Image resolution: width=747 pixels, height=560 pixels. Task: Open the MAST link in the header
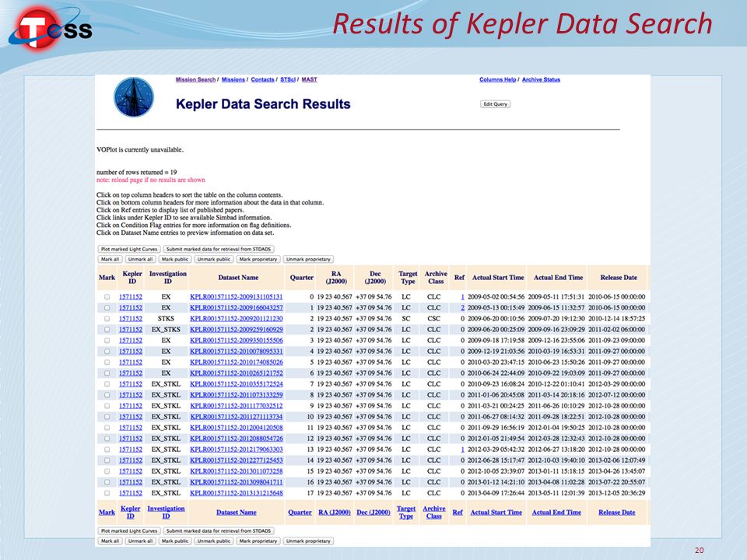coord(309,79)
